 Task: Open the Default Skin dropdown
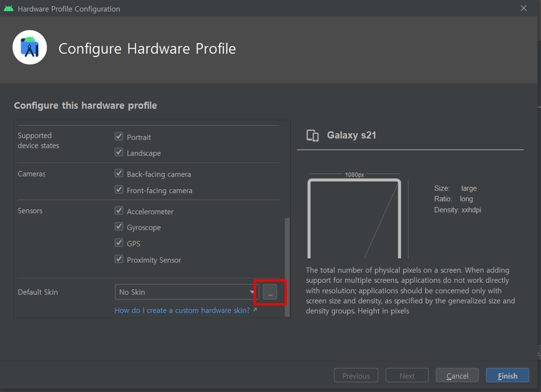[x=187, y=292]
